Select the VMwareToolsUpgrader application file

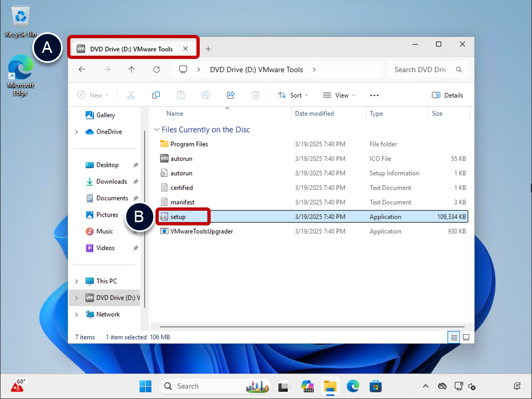point(201,231)
